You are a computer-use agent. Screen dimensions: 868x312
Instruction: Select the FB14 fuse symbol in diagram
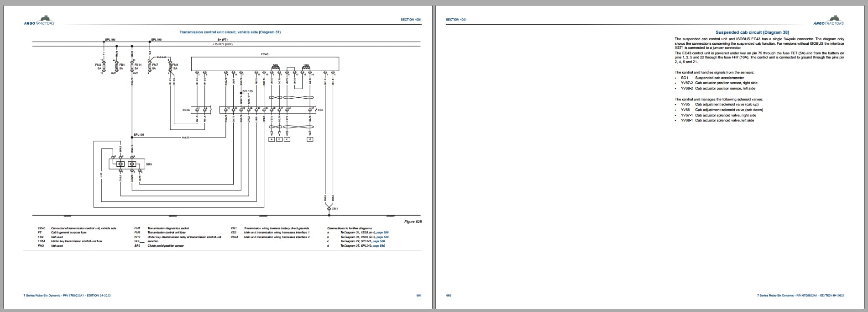tap(132, 67)
